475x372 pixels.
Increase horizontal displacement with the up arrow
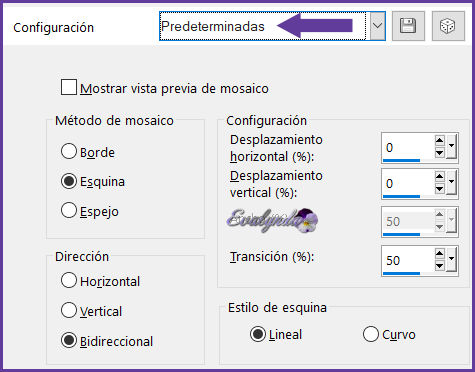(x=440, y=140)
